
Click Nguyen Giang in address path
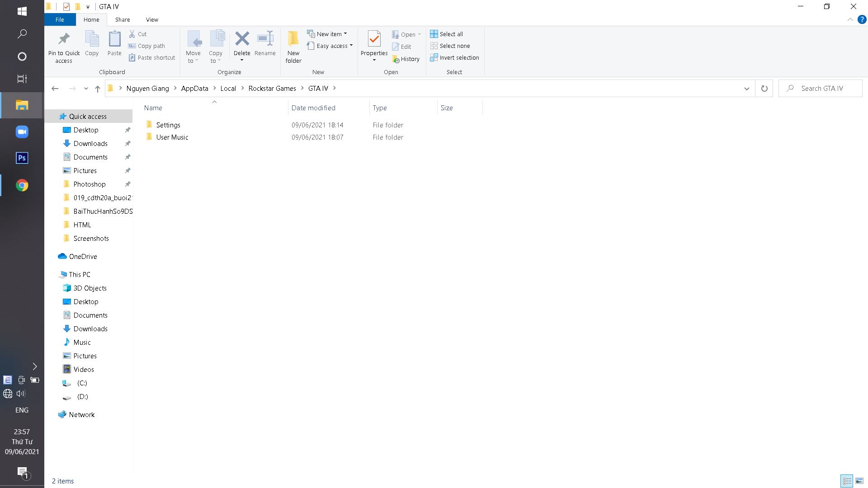click(x=148, y=89)
